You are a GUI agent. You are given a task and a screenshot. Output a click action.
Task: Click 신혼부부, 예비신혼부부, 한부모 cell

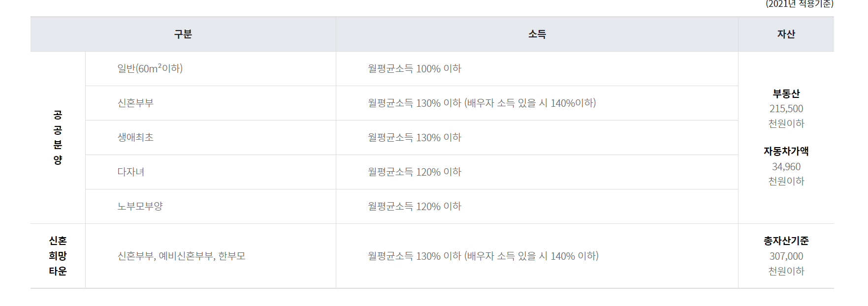pos(181,256)
